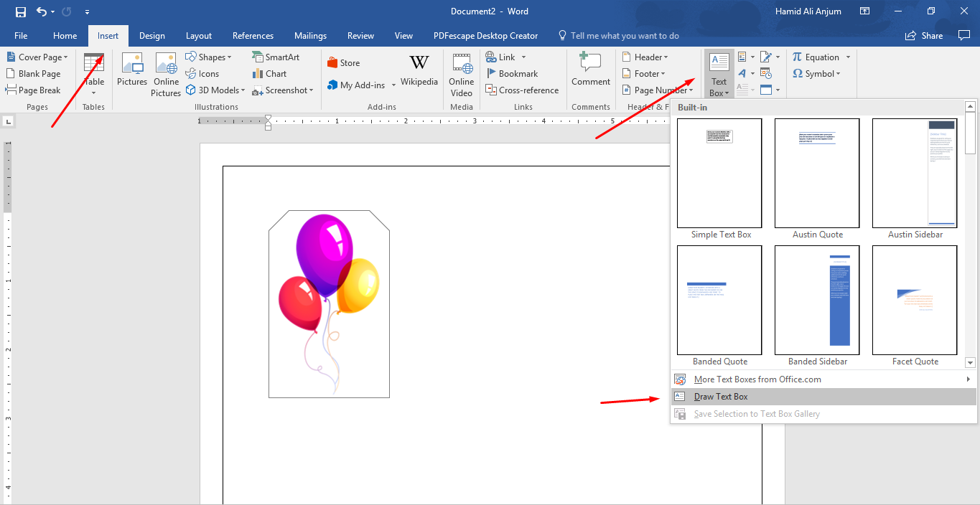Switch to the Mailings tab

tap(310, 35)
